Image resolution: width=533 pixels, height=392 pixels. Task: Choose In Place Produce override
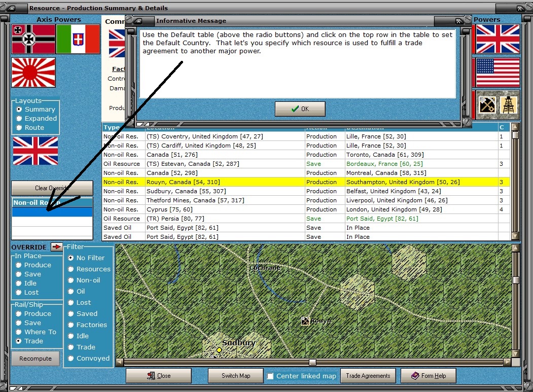(18, 265)
